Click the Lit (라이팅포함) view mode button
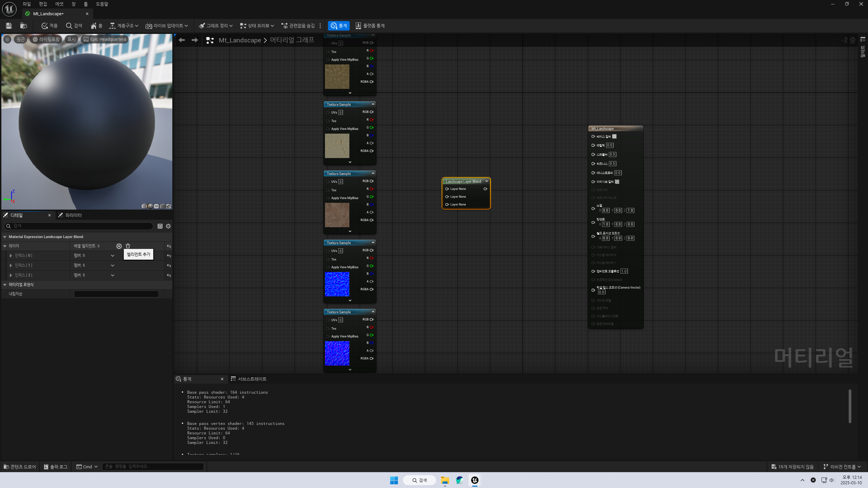 pos(46,39)
